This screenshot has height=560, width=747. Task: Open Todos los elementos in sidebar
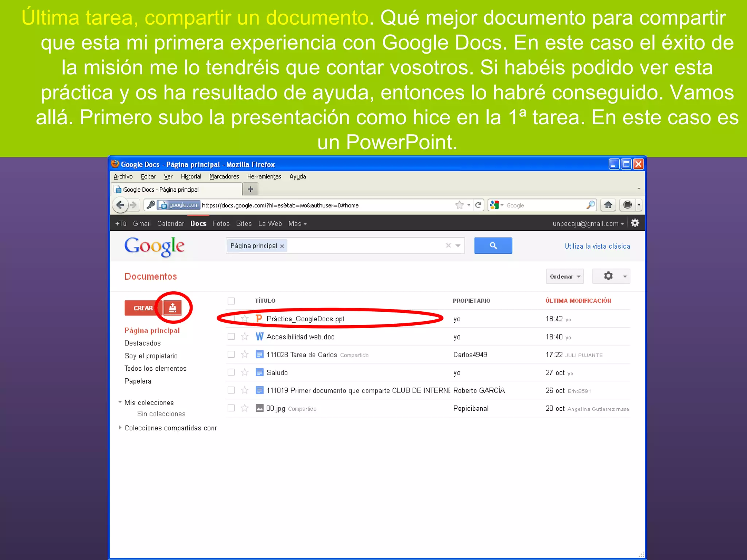pyautogui.click(x=155, y=368)
